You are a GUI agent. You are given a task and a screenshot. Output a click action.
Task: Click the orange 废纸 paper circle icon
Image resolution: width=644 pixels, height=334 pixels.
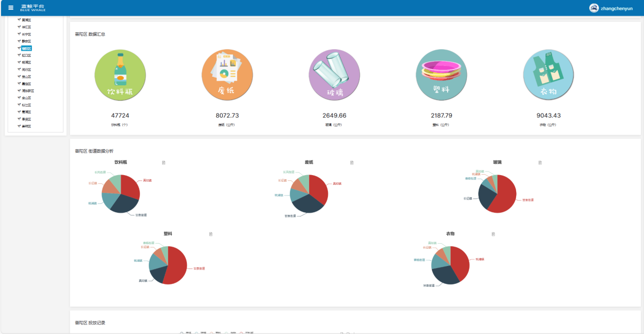[x=227, y=75]
